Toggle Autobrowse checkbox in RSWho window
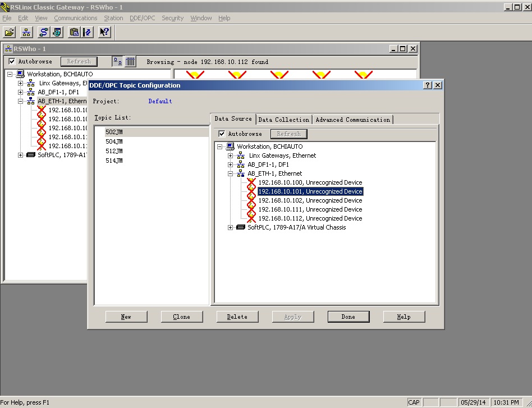Viewport: 532px width, 408px height. point(12,61)
